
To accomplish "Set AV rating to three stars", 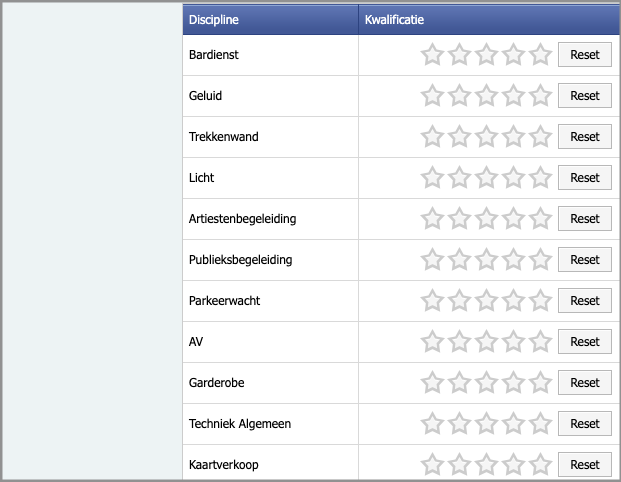I will [x=486, y=342].
